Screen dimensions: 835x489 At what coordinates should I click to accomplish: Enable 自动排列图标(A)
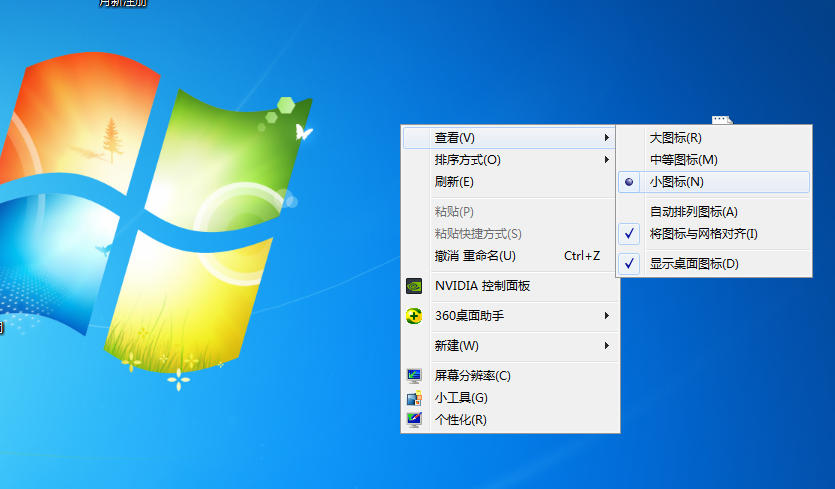(x=714, y=212)
